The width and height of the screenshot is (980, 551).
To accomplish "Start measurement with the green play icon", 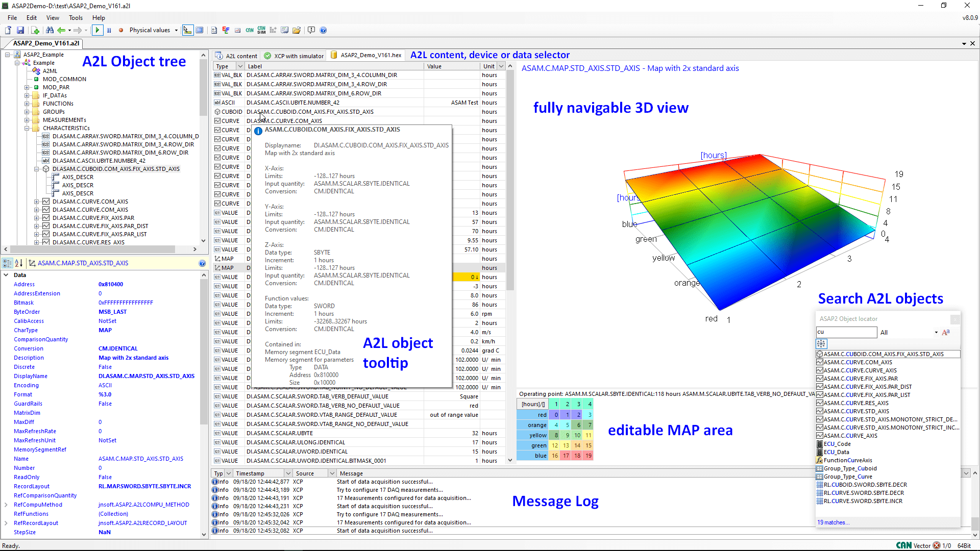I will pos(97,30).
